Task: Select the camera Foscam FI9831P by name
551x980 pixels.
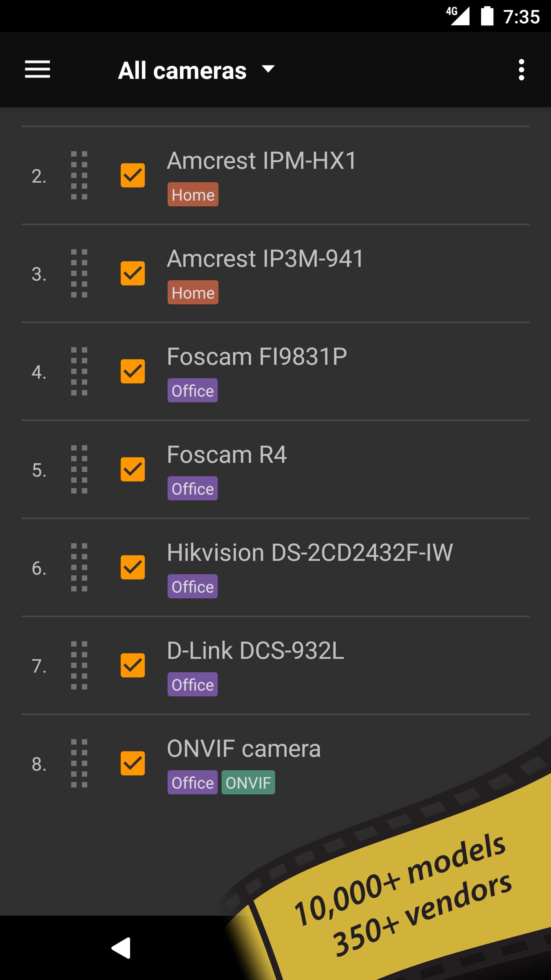Action: (x=258, y=356)
